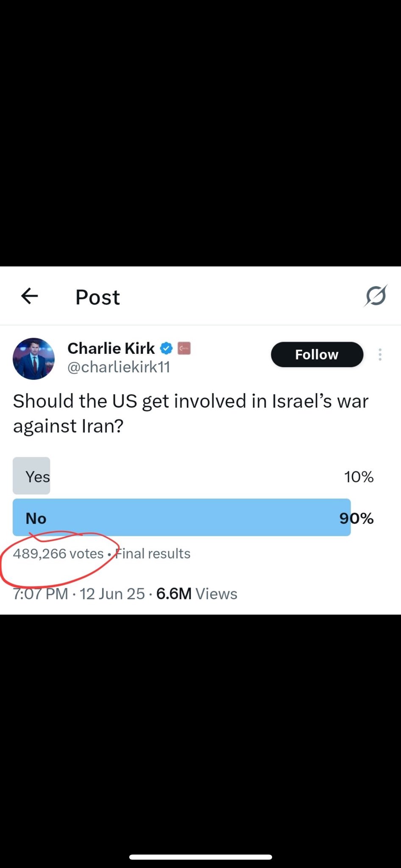Tap the home indicator bar at bottom

[x=200, y=857]
